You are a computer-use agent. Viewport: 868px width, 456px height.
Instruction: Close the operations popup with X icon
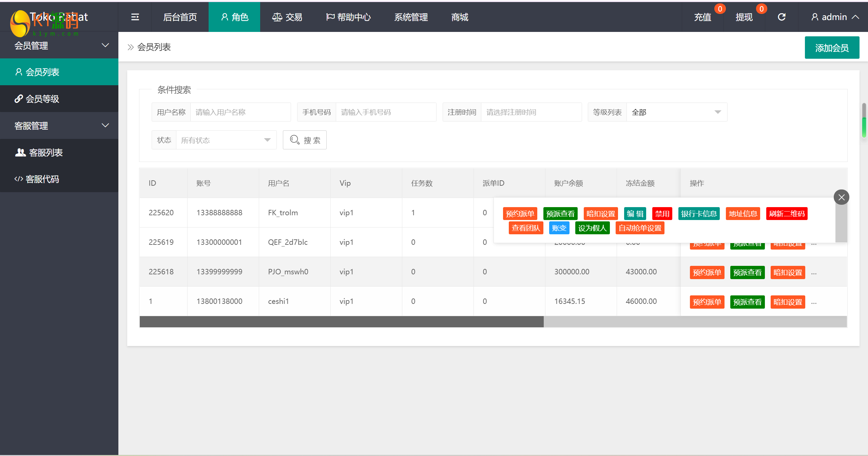[x=841, y=197]
